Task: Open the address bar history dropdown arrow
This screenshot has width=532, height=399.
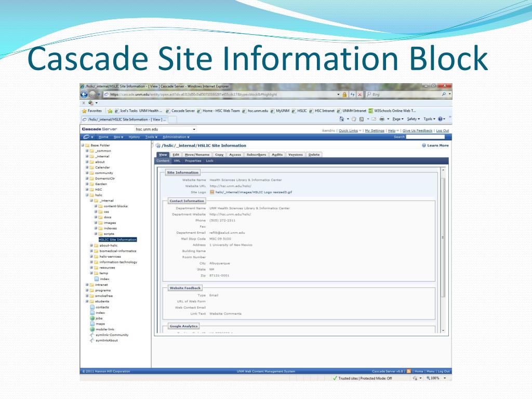Action: (338, 95)
